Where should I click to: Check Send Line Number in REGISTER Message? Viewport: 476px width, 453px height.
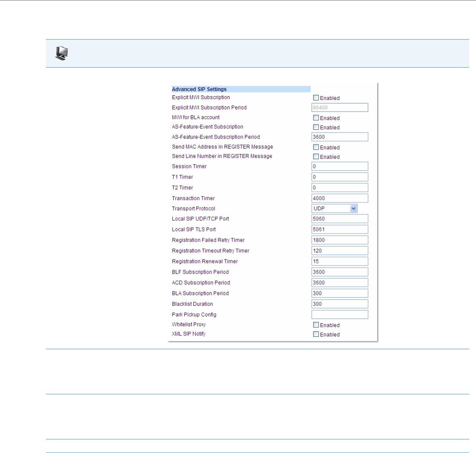(x=316, y=157)
